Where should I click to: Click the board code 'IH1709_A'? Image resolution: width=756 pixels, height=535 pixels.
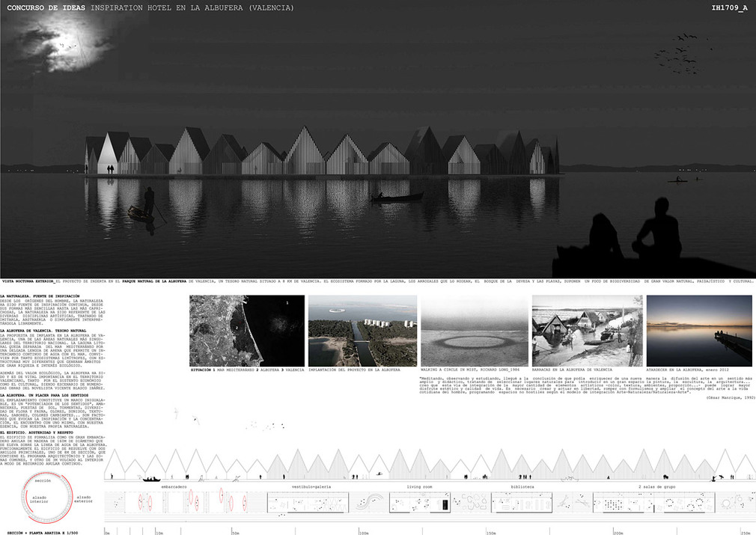[730, 7]
